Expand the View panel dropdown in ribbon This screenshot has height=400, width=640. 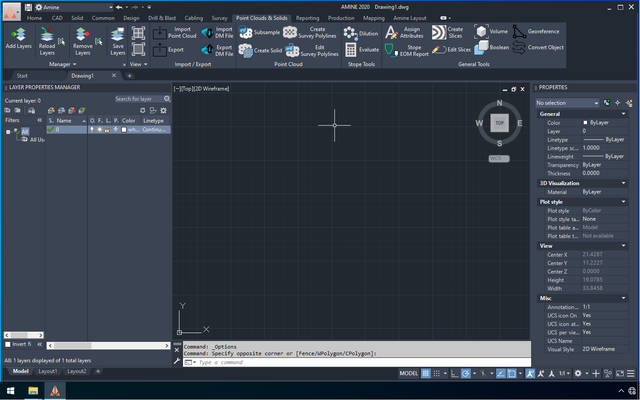[138, 64]
